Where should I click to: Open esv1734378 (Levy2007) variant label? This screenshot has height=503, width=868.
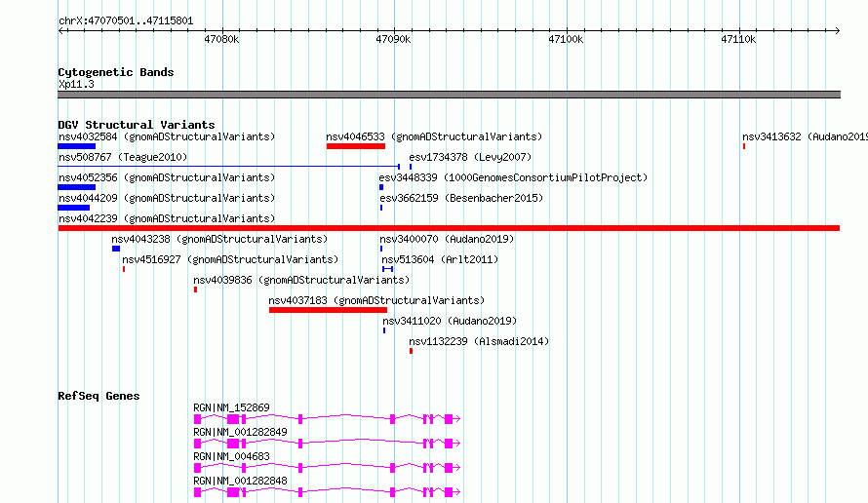coord(470,157)
